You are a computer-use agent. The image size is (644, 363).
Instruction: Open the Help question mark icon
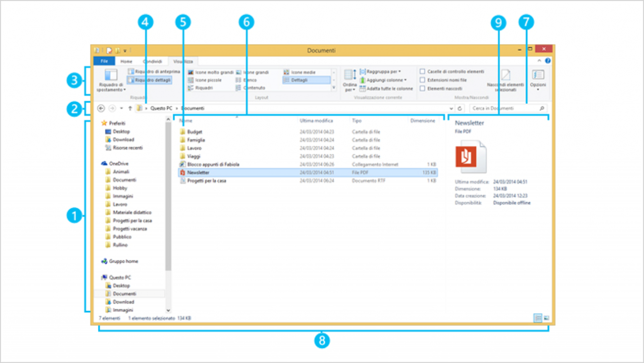coord(548,61)
